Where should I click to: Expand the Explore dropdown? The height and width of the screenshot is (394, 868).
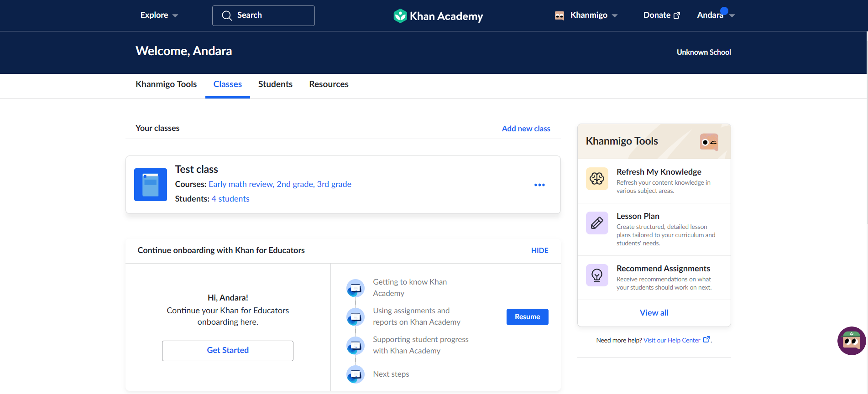(x=159, y=15)
